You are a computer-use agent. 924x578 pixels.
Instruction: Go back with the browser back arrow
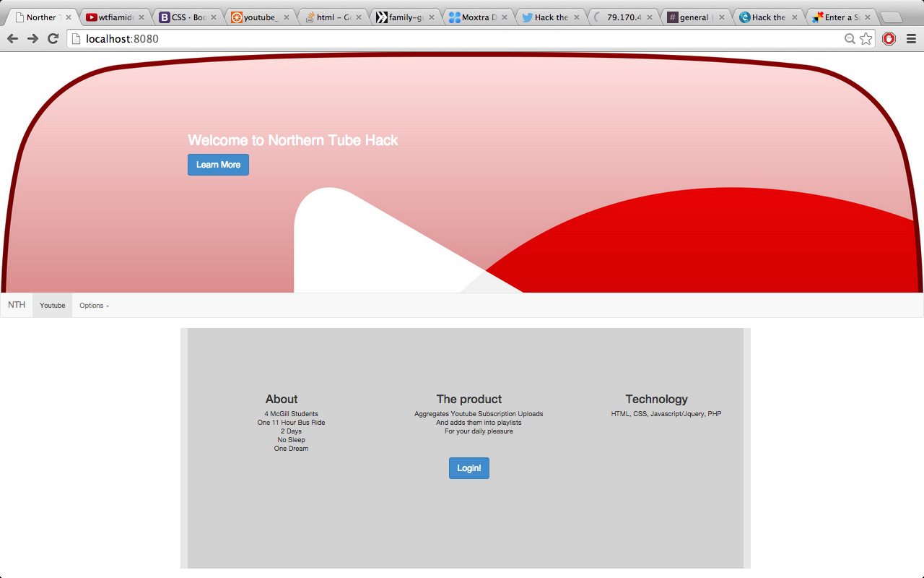[12, 38]
